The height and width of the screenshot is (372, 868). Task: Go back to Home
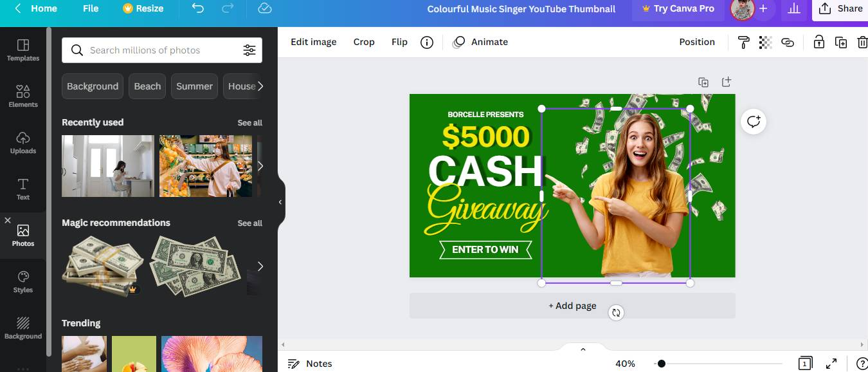pos(35,8)
